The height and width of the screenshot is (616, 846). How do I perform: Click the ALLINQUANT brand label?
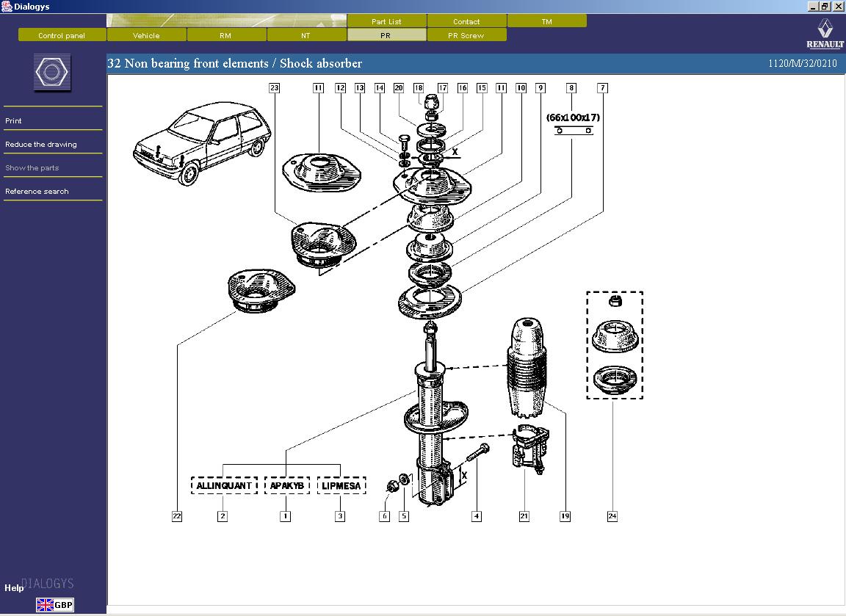[224, 485]
